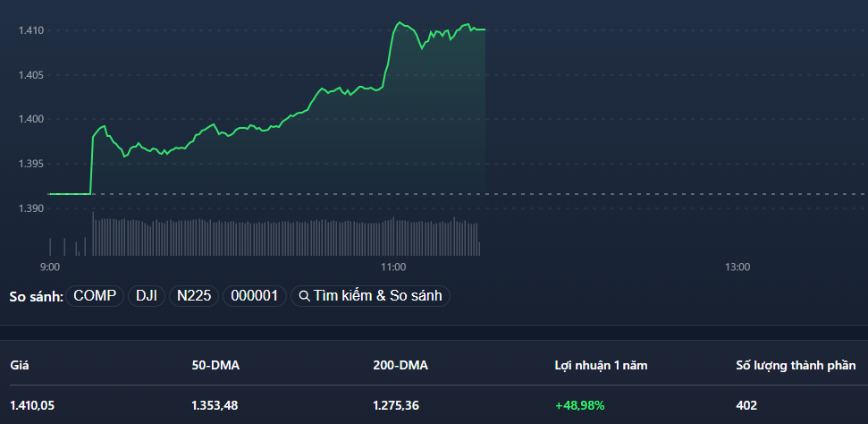Image resolution: width=868 pixels, height=424 pixels.
Task: Select the N225 comparison chip
Action: (194, 296)
